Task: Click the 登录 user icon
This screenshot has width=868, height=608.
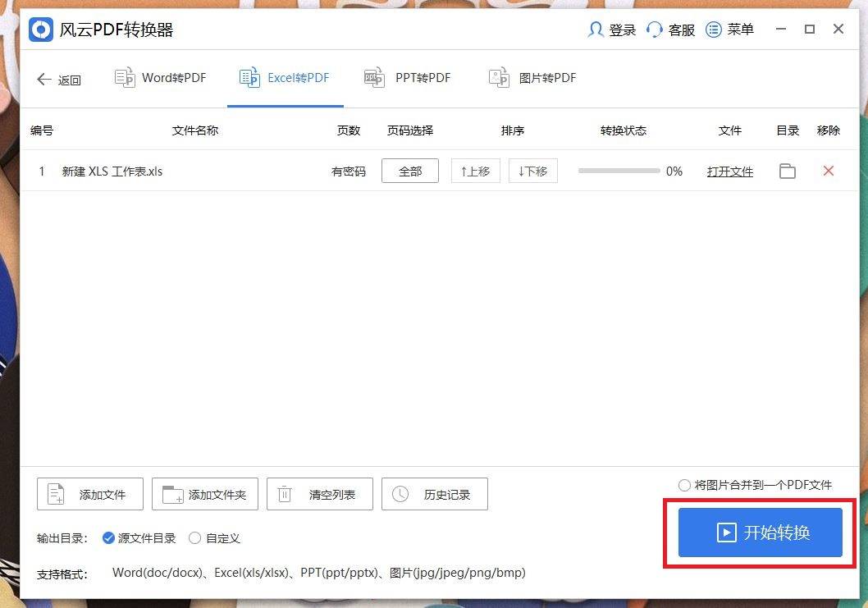Action: pyautogui.click(x=595, y=30)
